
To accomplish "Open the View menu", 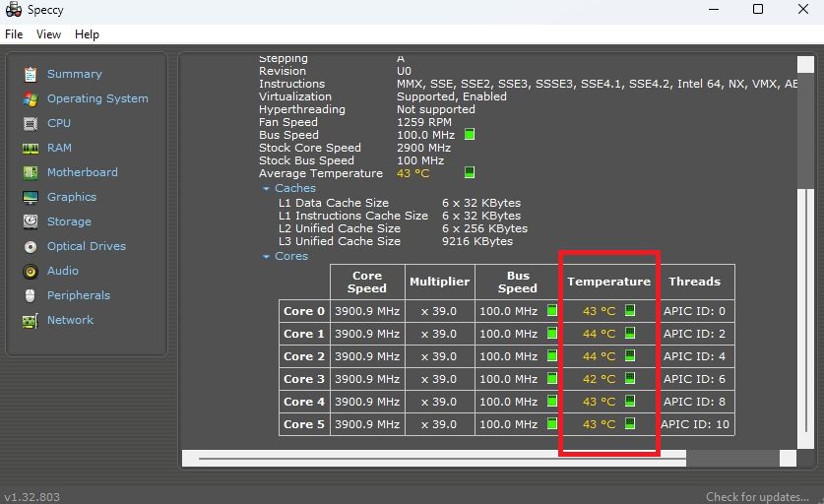I will pyautogui.click(x=48, y=34).
